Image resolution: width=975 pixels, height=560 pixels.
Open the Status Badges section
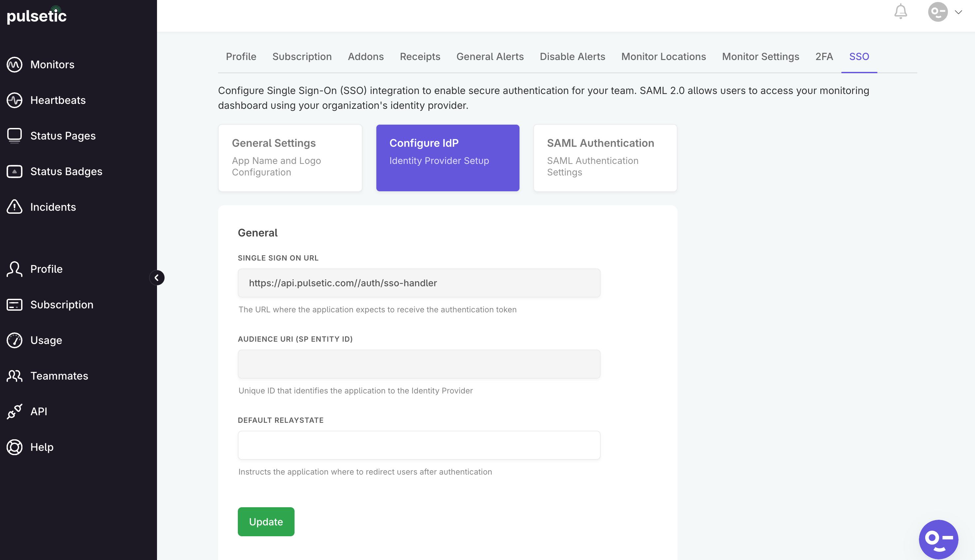click(14, 171)
